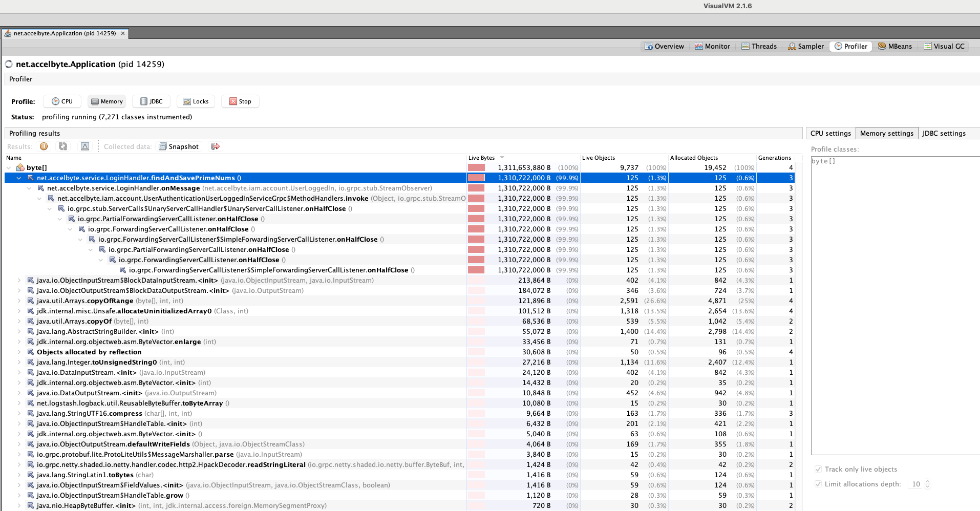
Task: Pause live results update
Action: pyautogui.click(x=44, y=146)
